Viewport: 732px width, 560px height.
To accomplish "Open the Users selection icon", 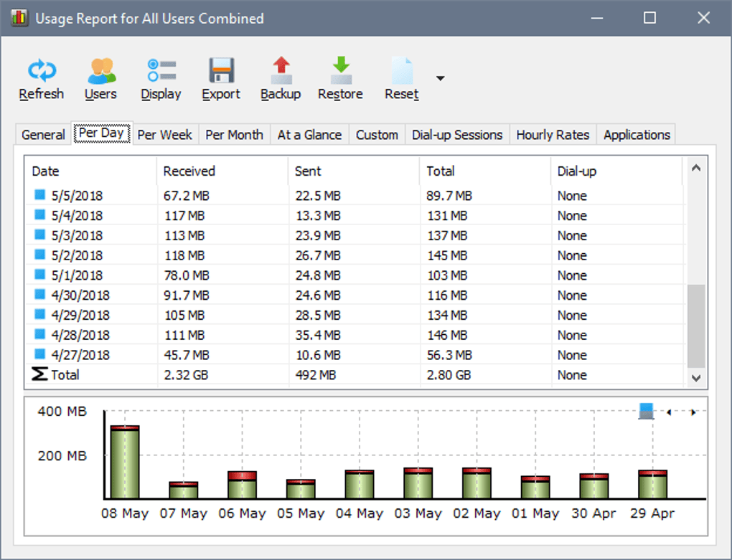I will (101, 71).
